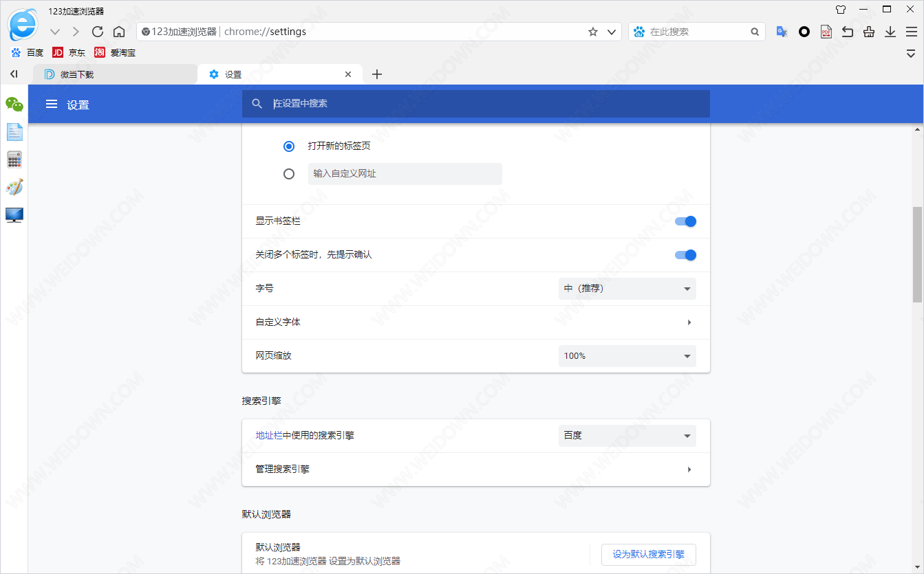
Task: Open the PDF converter extension
Action: pos(826,32)
